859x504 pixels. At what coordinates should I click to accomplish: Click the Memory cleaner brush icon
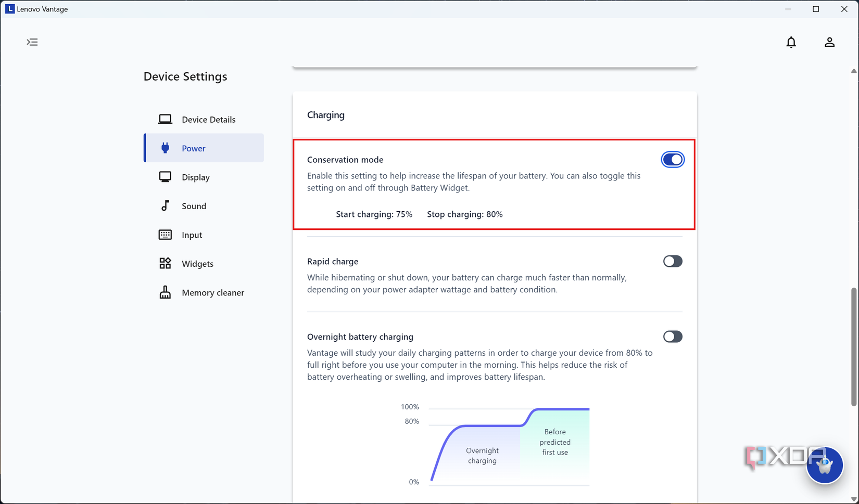tap(165, 292)
